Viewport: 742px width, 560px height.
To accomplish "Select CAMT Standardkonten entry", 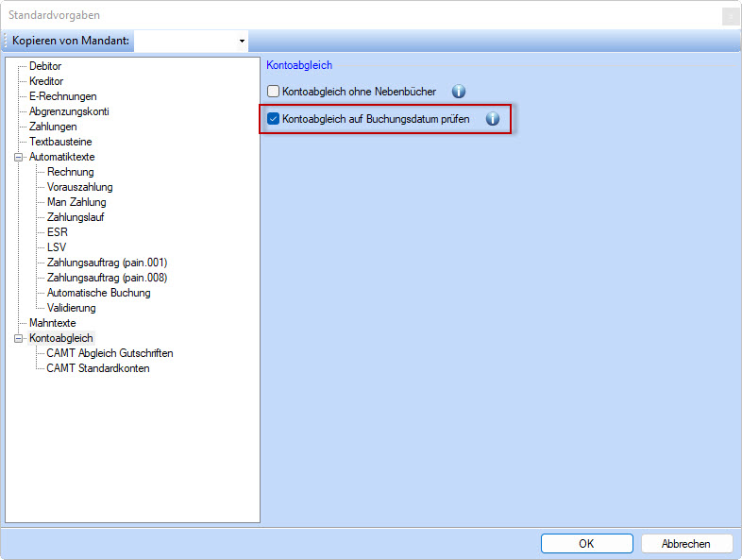I will click(x=97, y=368).
